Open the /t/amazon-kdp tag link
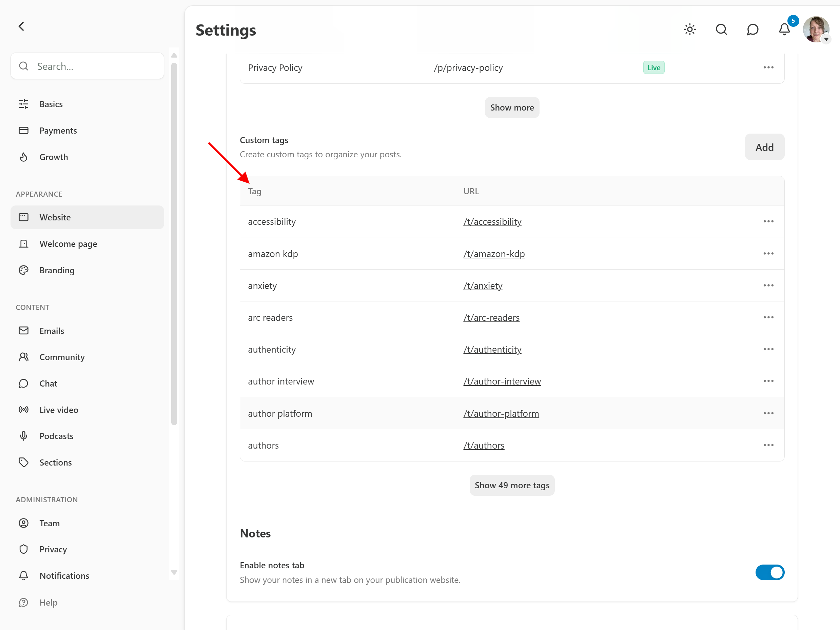This screenshot has width=840, height=630. click(x=494, y=254)
